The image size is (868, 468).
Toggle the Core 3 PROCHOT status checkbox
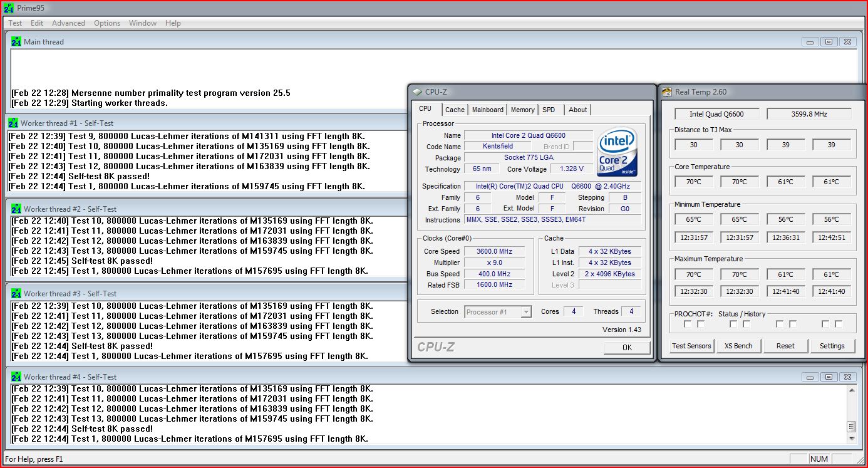pyautogui.click(x=780, y=324)
